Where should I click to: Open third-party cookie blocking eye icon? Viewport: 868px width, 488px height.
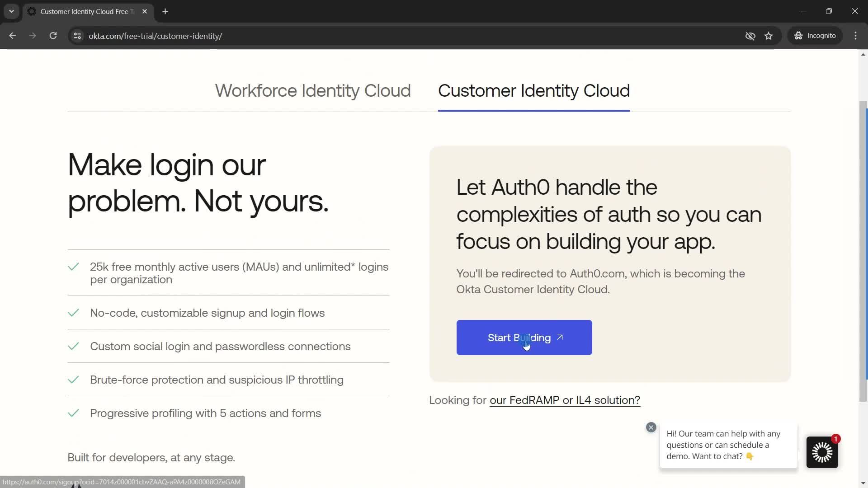click(750, 36)
